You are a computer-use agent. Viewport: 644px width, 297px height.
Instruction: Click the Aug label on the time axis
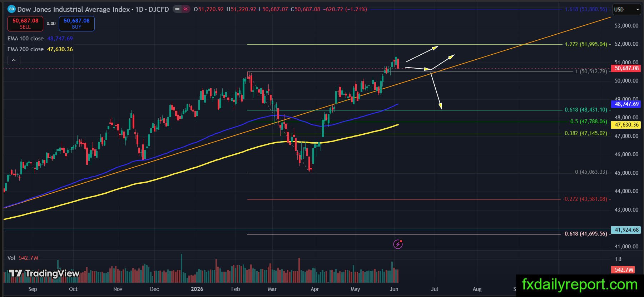point(477,289)
